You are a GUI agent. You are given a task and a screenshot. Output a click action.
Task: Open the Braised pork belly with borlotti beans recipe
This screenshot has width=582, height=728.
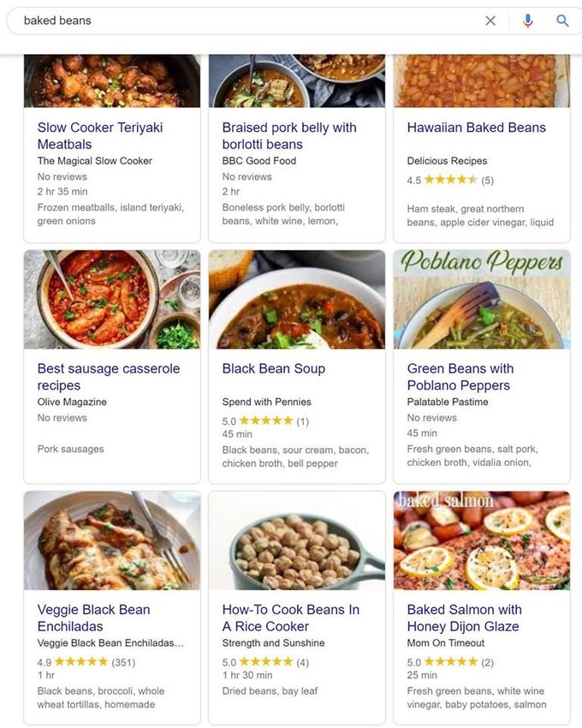click(290, 135)
